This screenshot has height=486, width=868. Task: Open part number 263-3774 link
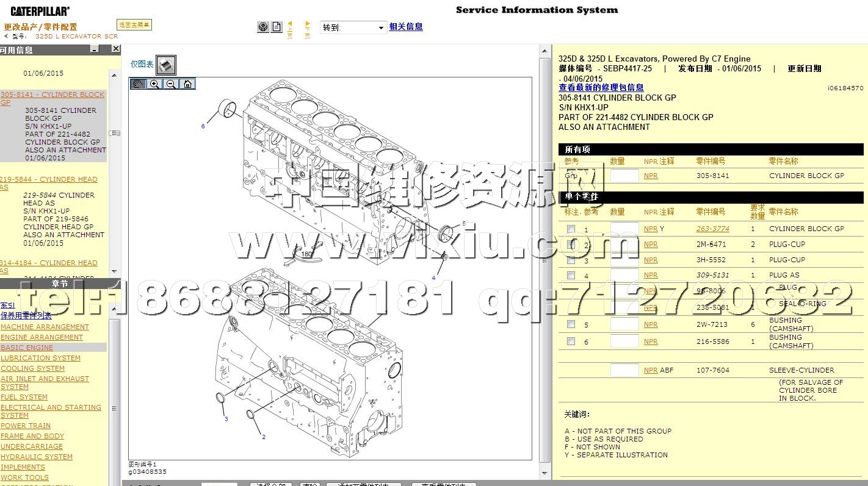point(712,229)
